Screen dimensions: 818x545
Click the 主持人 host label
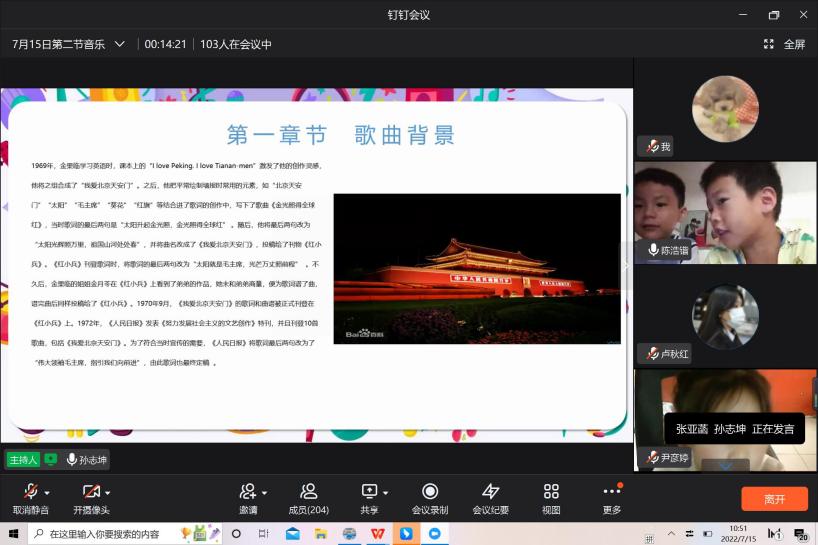tap(23, 460)
